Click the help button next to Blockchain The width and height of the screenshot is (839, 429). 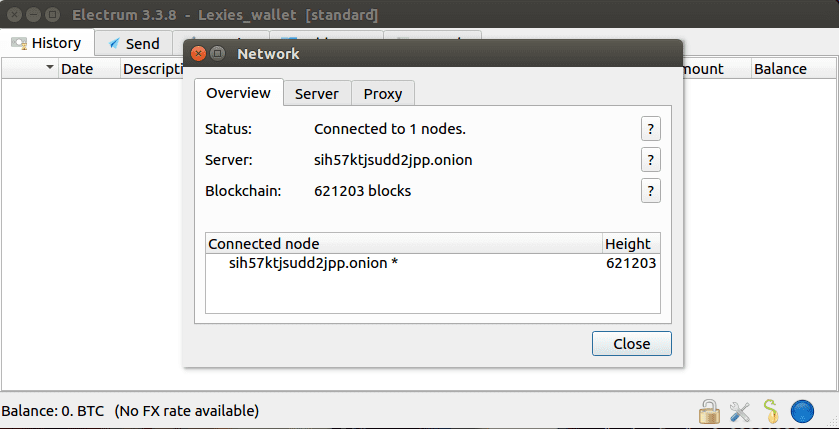click(651, 191)
